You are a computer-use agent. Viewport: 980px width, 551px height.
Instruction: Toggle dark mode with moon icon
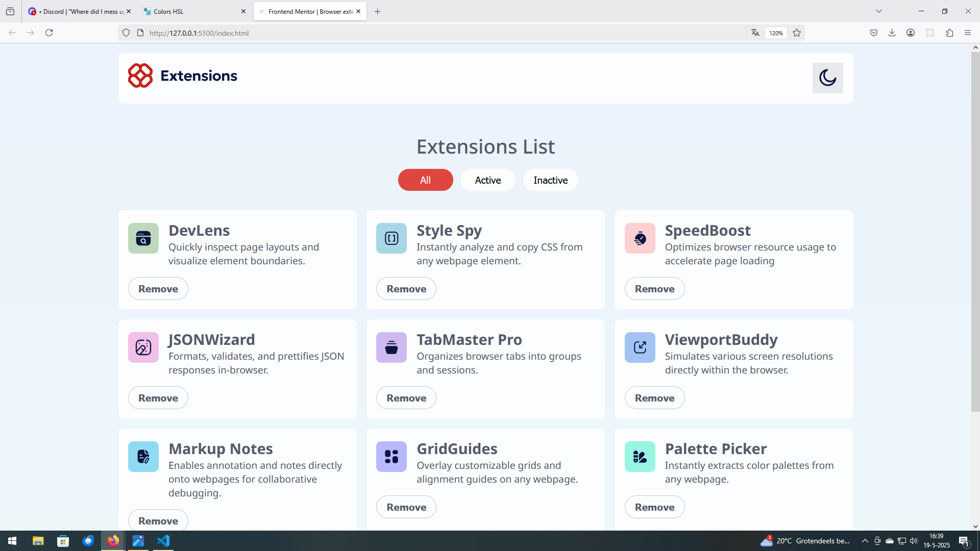coord(827,78)
